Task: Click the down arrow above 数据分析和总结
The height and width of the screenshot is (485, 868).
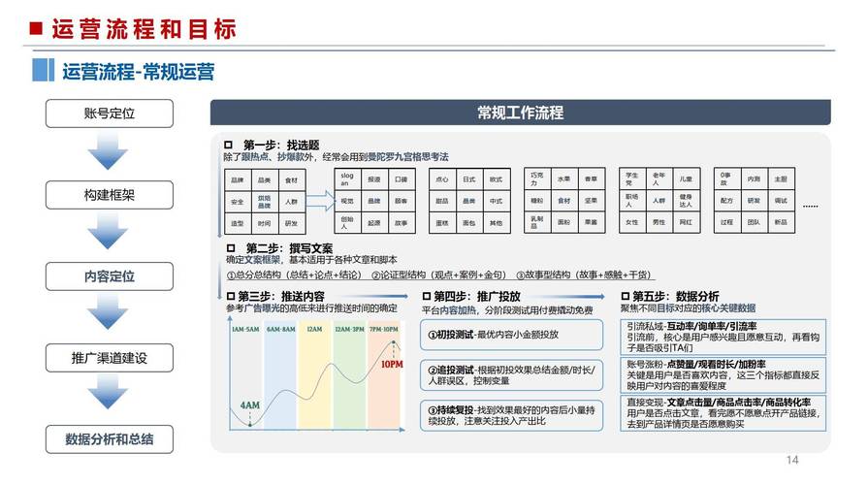Action: point(108,391)
